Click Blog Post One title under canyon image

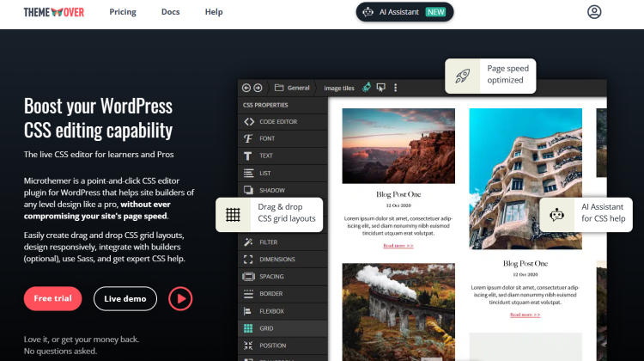coord(398,194)
